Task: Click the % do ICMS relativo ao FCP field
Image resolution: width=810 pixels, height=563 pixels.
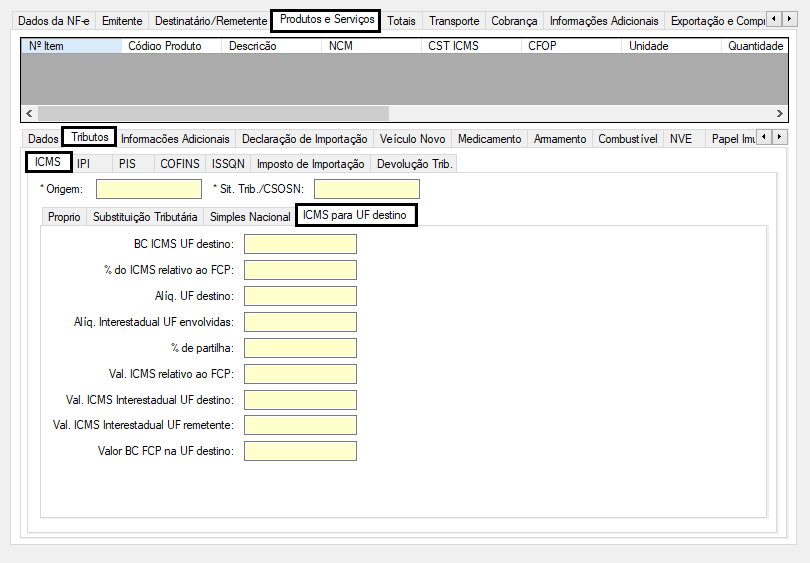Action: 300,270
